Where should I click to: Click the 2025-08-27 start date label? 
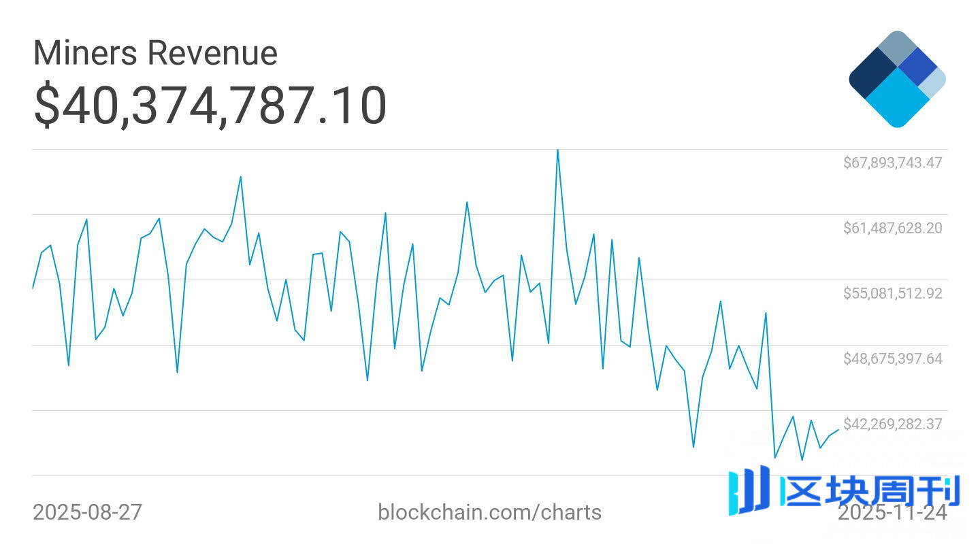(x=87, y=512)
